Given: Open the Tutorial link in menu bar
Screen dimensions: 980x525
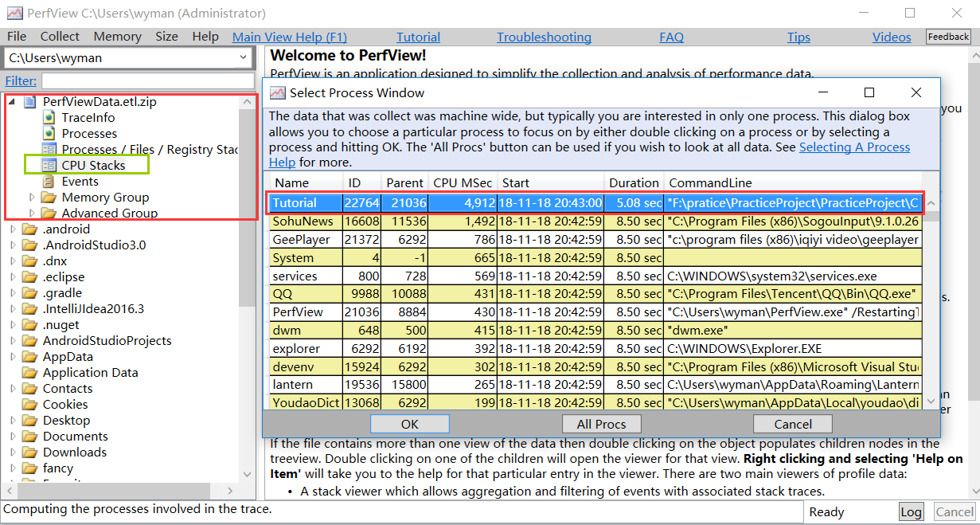Looking at the screenshot, I should pyautogui.click(x=419, y=37).
